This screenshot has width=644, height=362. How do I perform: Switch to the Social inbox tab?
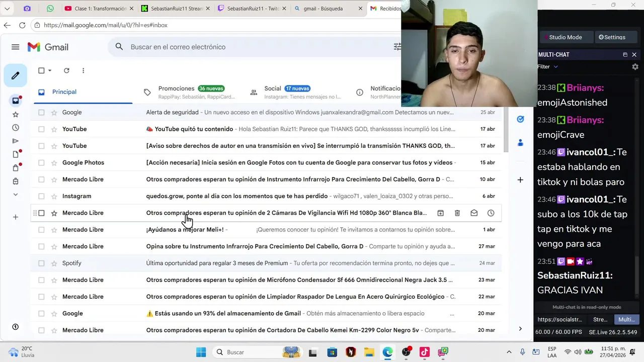(296, 92)
